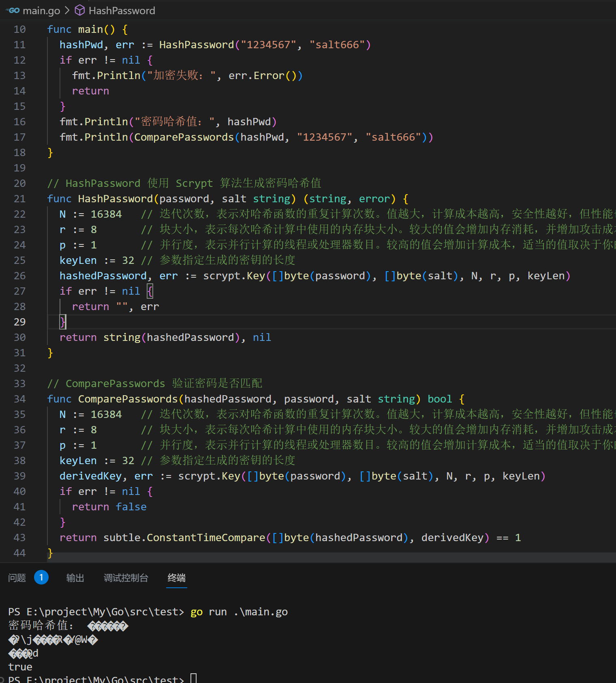Click the HashPassword call on line 11
Image resolution: width=616 pixels, height=683 pixels.
click(196, 45)
